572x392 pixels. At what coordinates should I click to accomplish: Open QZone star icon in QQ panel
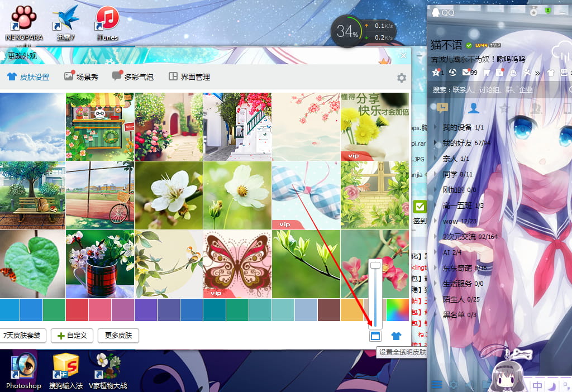pyautogui.click(x=436, y=73)
